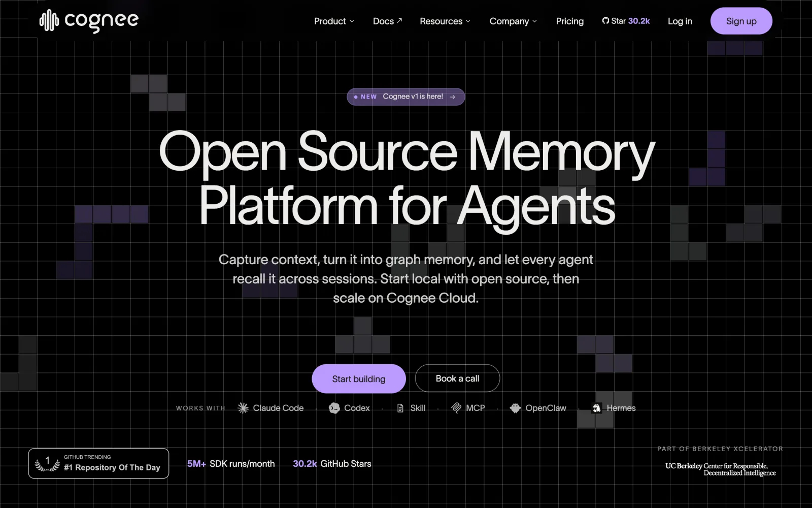Click the GitHub icon beside Star

click(x=605, y=21)
